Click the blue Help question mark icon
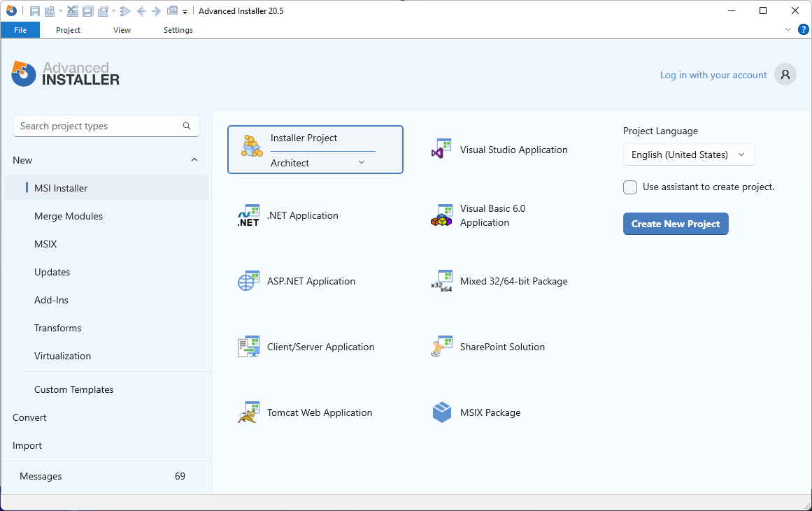Screen dimensions: 812x511 point(803,29)
